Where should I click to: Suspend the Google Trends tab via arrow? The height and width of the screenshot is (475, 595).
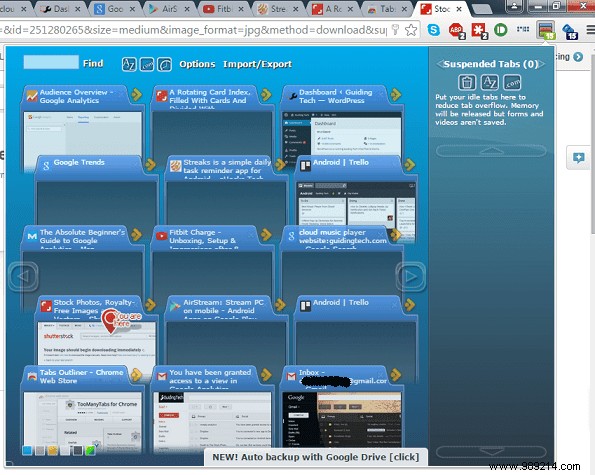click(x=150, y=164)
